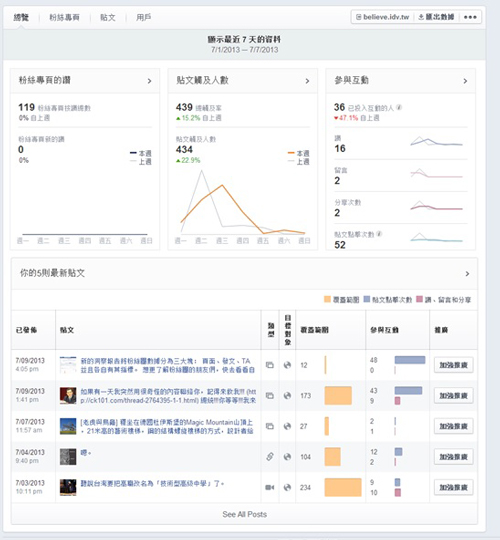The width and height of the screenshot is (500, 540).
Task: Click the globe audience icon for 7/07/2013 post
Action: click(287, 426)
